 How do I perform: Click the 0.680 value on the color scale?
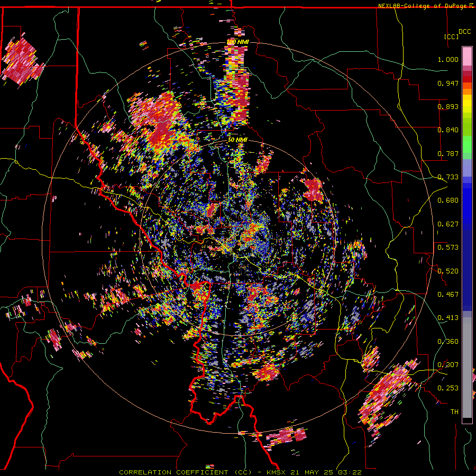(x=448, y=200)
